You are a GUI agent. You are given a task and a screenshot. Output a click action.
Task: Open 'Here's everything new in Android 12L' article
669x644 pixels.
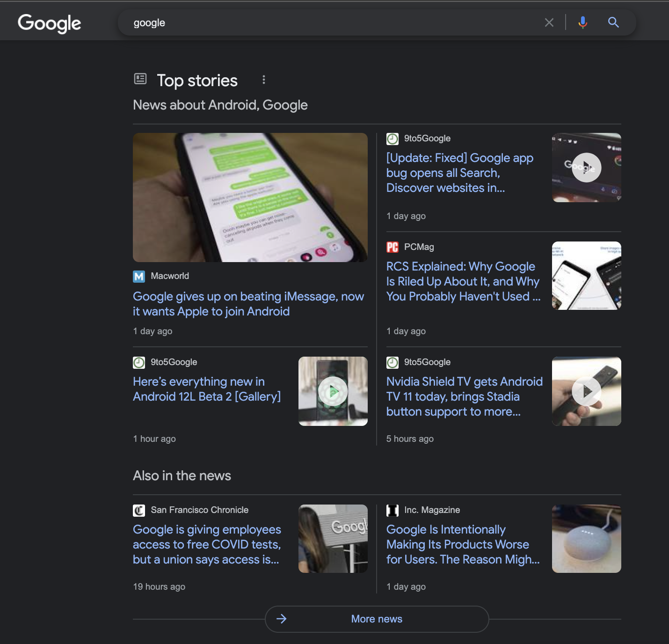point(207,389)
